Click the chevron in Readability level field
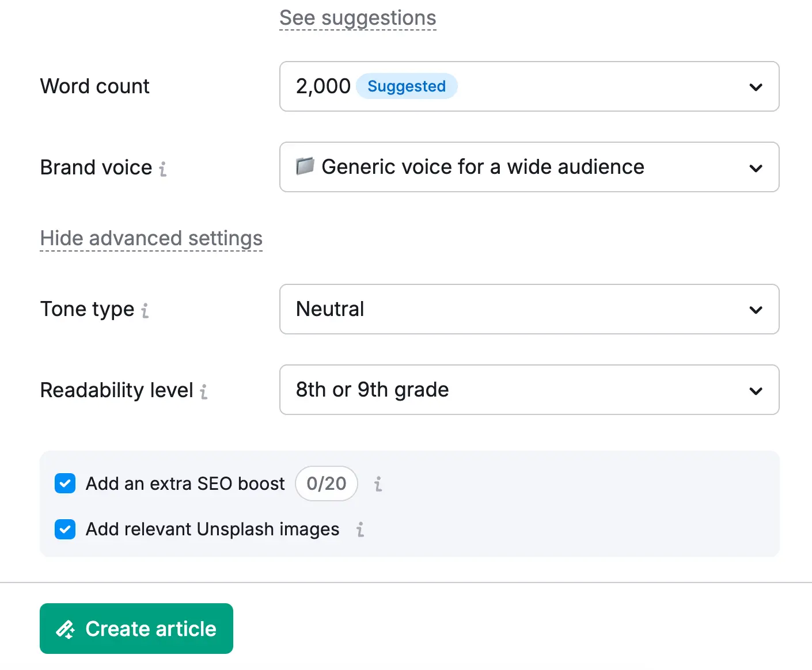Screen dimensions: 812x670 tap(756, 391)
